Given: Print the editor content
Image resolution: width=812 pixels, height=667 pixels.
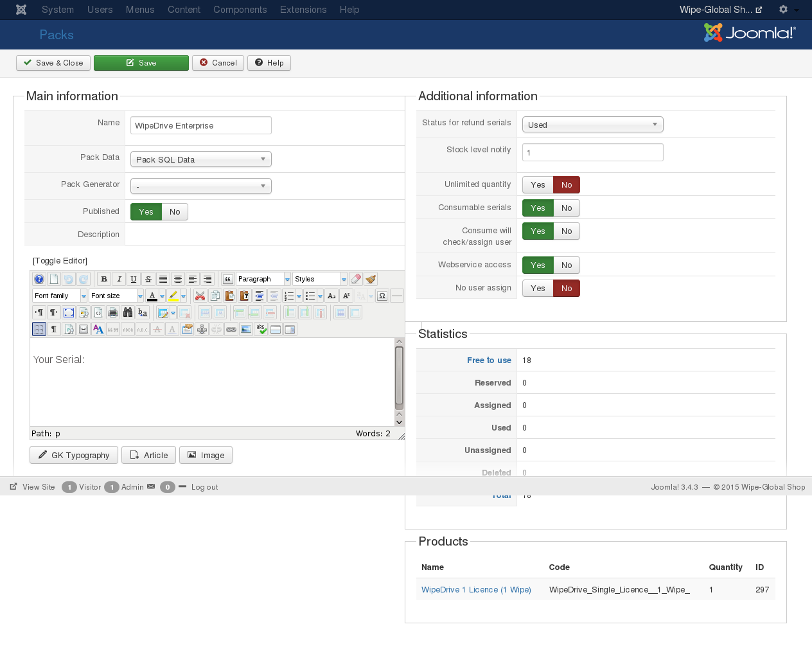Looking at the screenshot, I should tap(113, 312).
